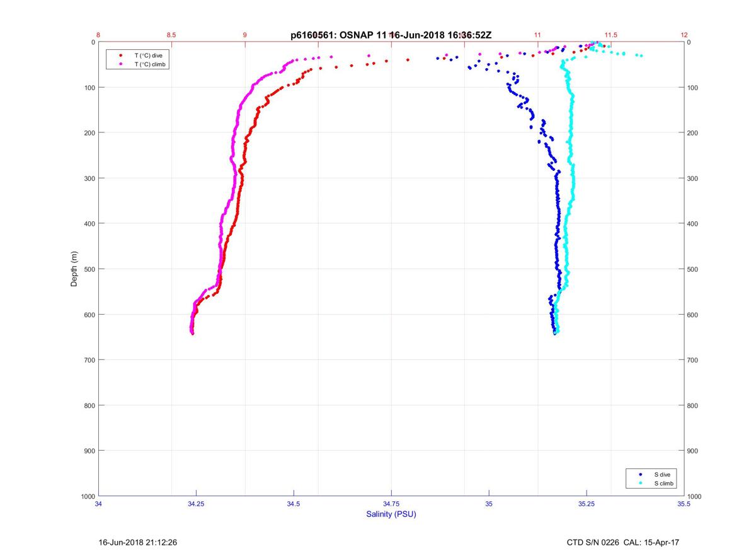The width and height of the screenshot is (756, 558).
Task: Click depth tick 1000 on the left axis
Action: (x=87, y=496)
